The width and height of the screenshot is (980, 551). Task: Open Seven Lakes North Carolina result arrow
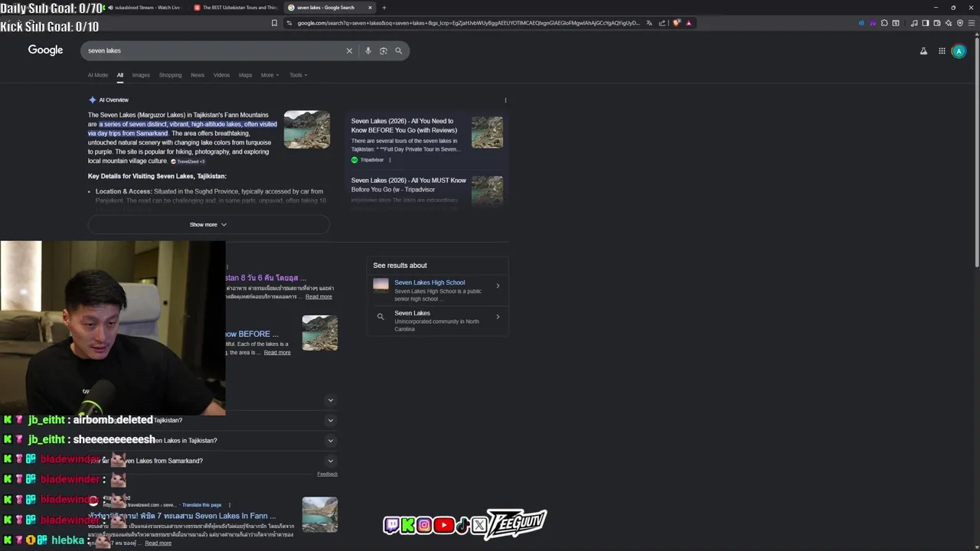pyautogui.click(x=498, y=317)
